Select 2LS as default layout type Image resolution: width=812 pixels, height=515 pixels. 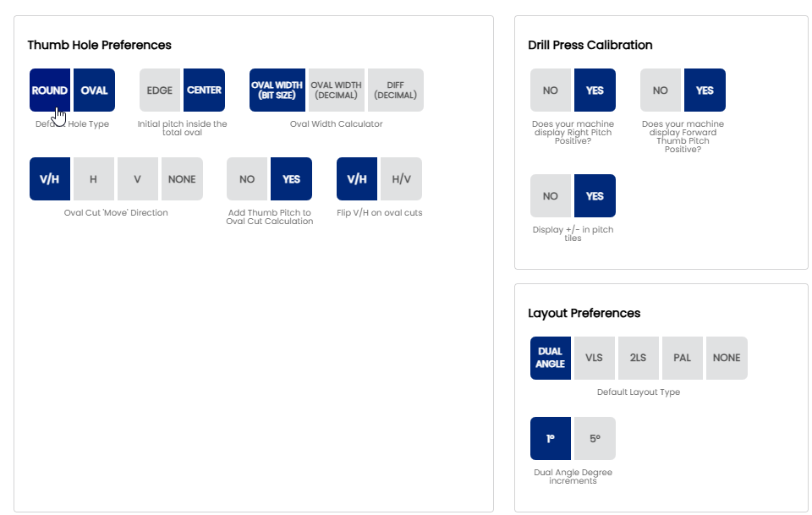pos(639,358)
